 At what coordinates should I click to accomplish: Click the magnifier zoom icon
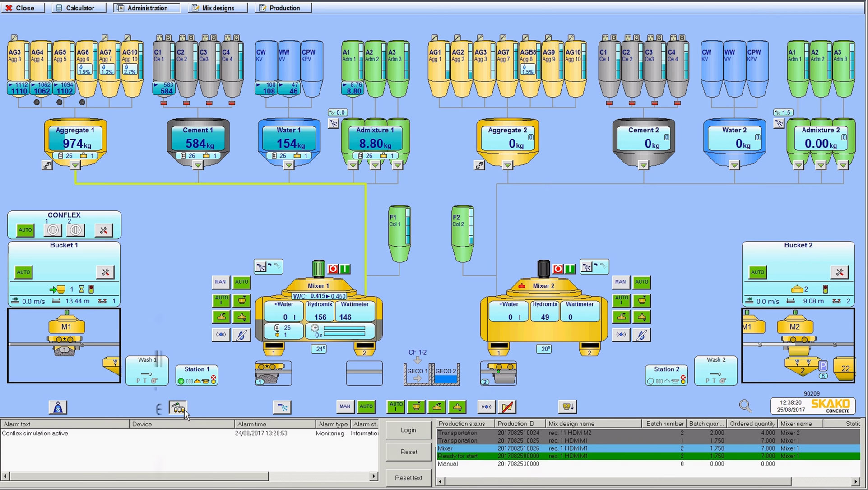click(x=745, y=406)
